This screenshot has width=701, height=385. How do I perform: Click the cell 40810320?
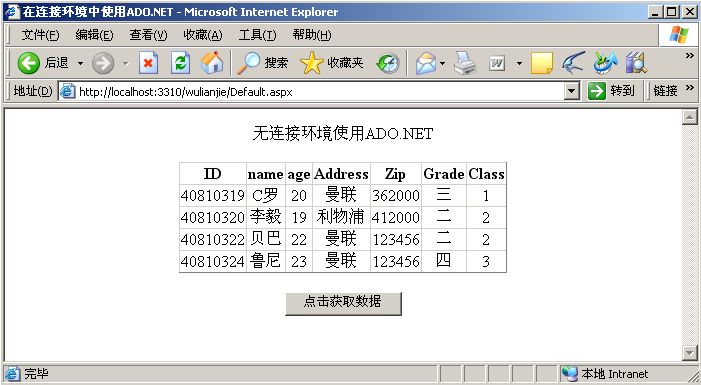(x=213, y=217)
